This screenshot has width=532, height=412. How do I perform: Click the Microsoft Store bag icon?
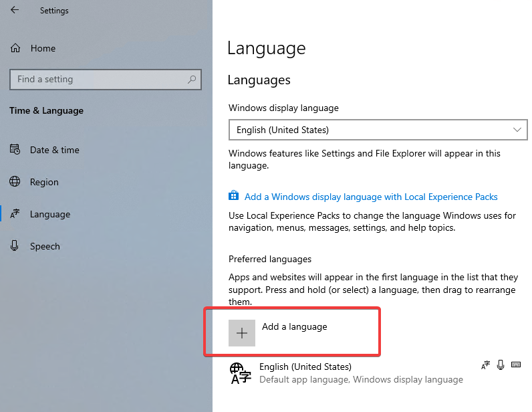233,195
